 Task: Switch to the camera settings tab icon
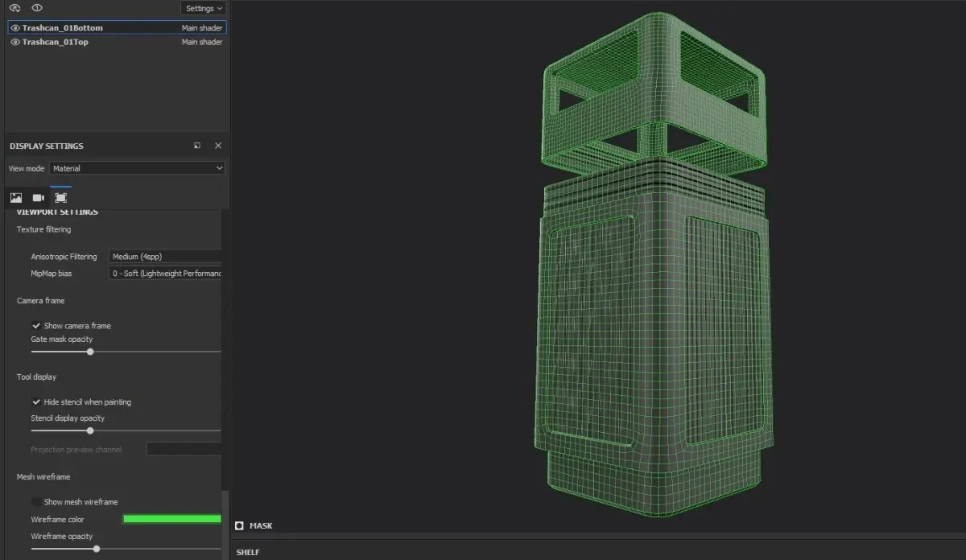(x=38, y=197)
